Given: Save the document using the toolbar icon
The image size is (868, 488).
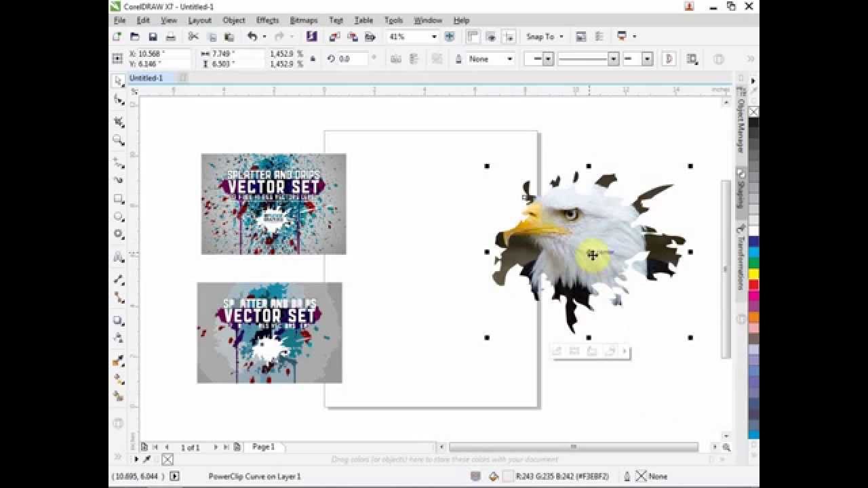Looking at the screenshot, I should tap(153, 37).
